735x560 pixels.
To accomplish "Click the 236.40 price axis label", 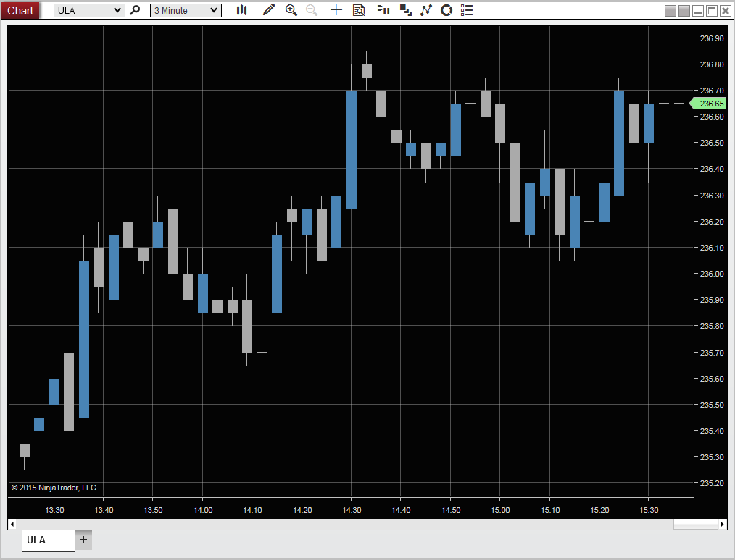I will click(x=712, y=169).
